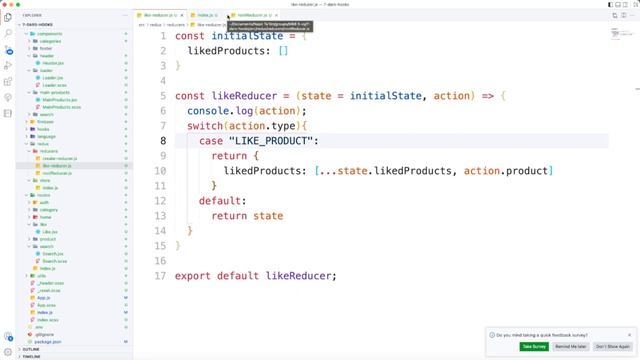
Task: Click "LIKE_PRODUCT" string on line 8
Action: (271, 141)
